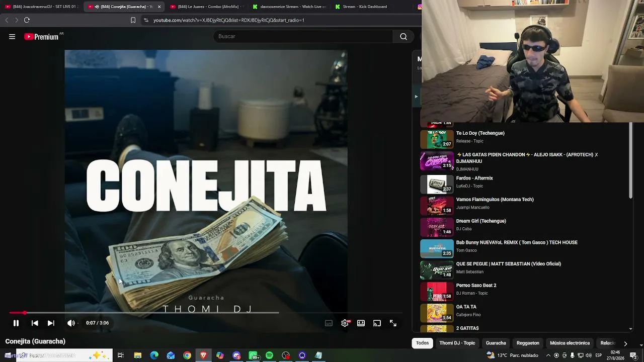Open the clock and calendar flyout
The height and width of the screenshot is (362, 644).
pyautogui.click(x=615, y=355)
